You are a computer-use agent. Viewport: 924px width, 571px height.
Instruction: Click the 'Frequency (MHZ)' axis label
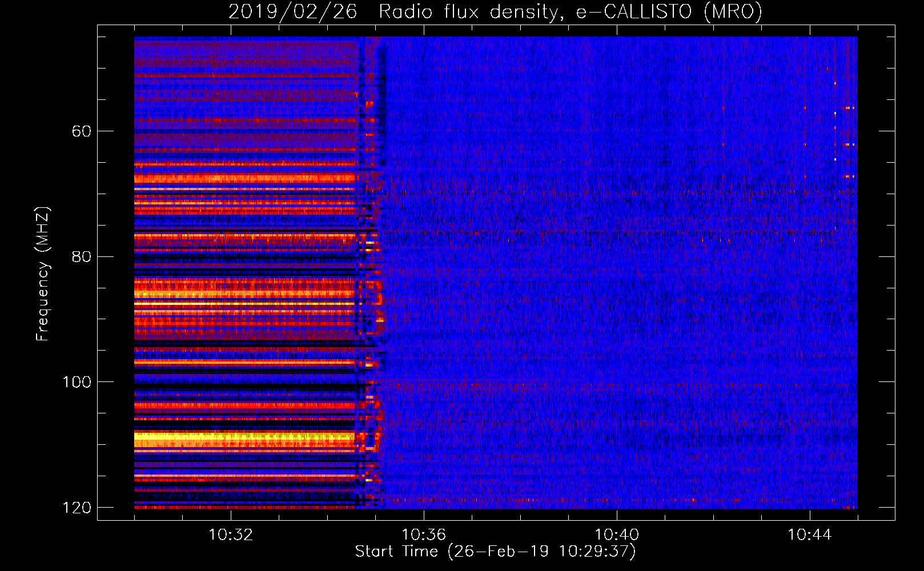click(x=43, y=274)
